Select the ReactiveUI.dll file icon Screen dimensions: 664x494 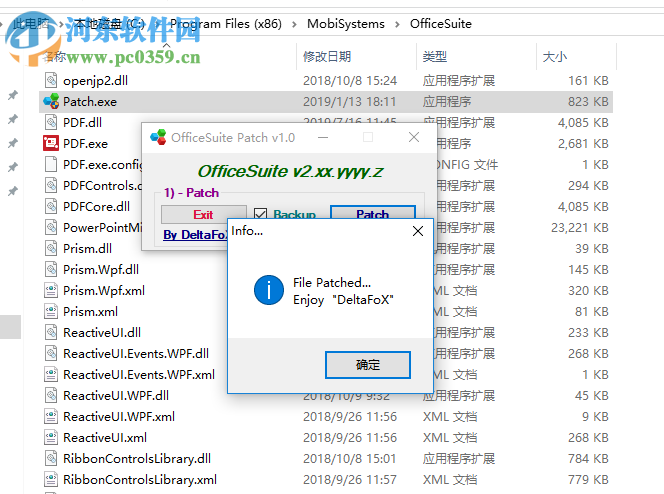(51, 332)
